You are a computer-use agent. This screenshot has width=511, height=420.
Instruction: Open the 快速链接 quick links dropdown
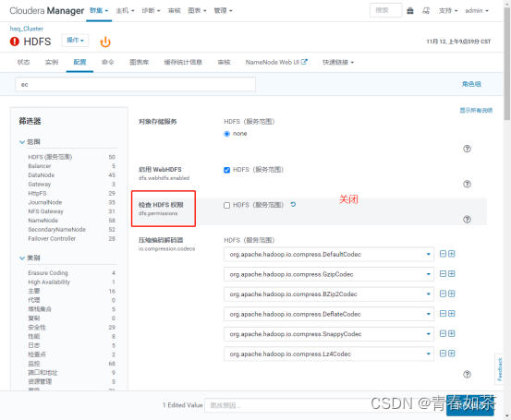click(338, 62)
